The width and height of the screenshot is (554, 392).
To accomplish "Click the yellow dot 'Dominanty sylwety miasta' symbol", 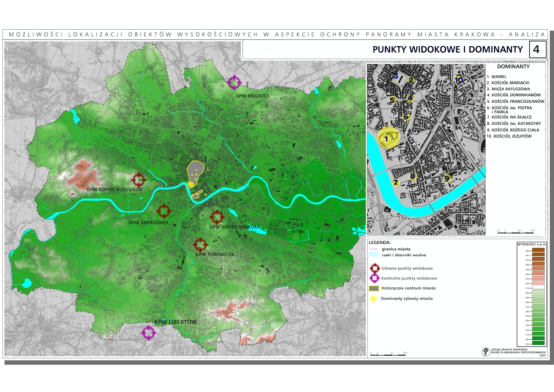I will [x=374, y=298].
